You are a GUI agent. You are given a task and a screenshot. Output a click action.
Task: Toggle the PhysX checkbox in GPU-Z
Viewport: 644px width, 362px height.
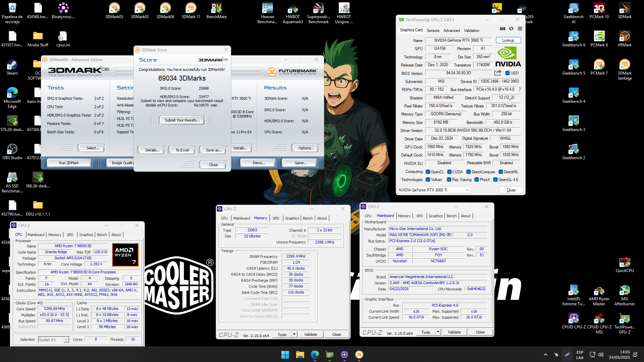(476, 180)
